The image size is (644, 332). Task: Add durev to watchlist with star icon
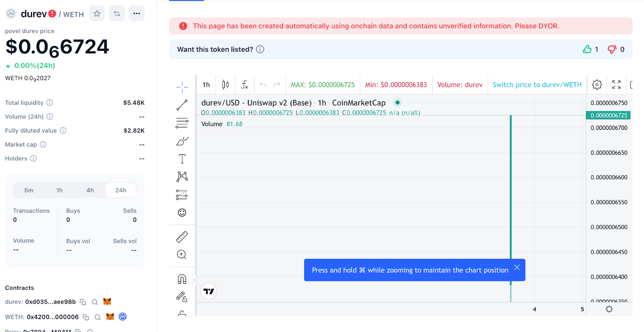pyautogui.click(x=97, y=14)
